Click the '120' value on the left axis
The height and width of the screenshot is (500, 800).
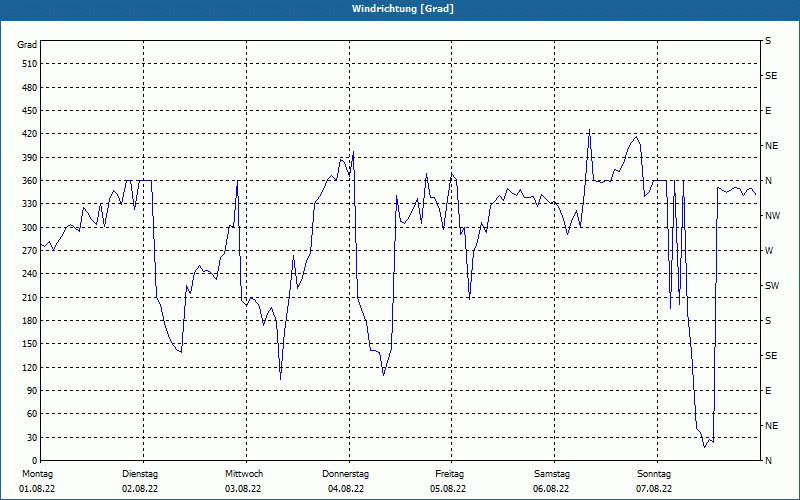(x=30, y=367)
